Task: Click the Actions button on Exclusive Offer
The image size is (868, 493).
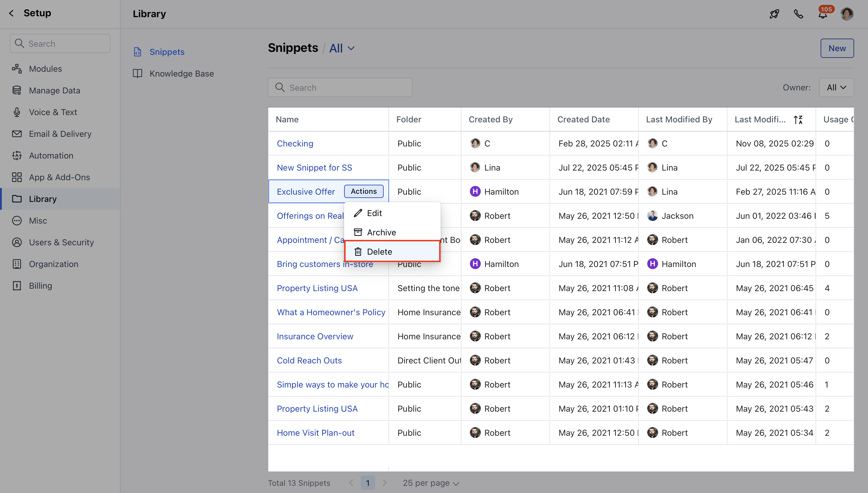Action: (363, 191)
